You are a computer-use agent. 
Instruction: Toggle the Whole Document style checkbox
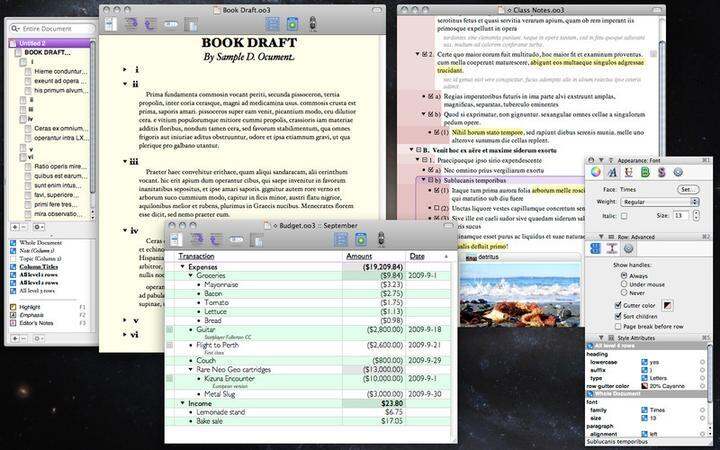pyautogui.click(x=13, y=242)
